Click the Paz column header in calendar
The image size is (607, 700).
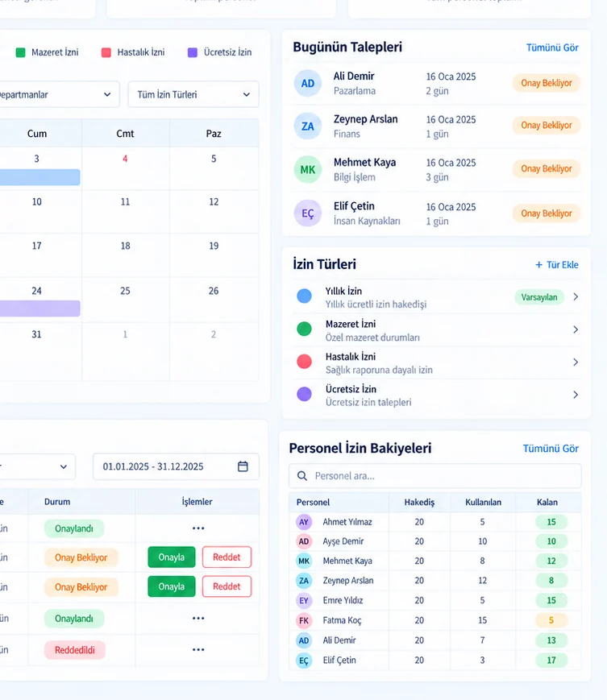214,134
